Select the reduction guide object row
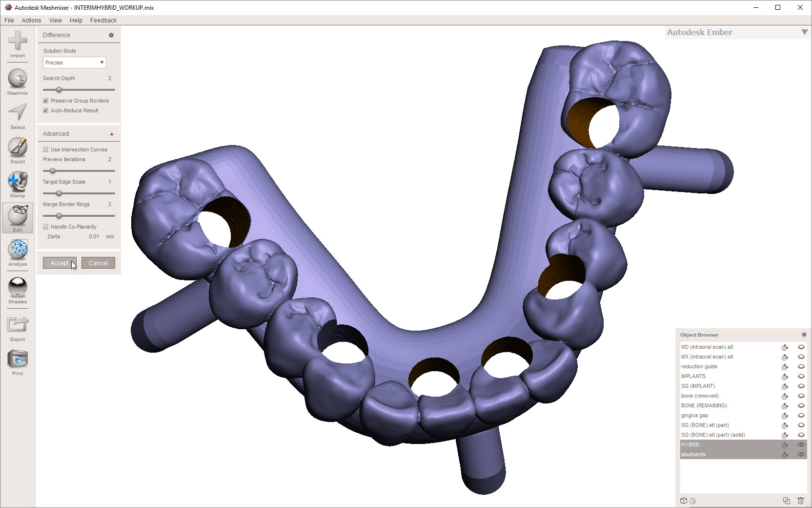The height and width of the screenshot is (508, 812). 743,366
